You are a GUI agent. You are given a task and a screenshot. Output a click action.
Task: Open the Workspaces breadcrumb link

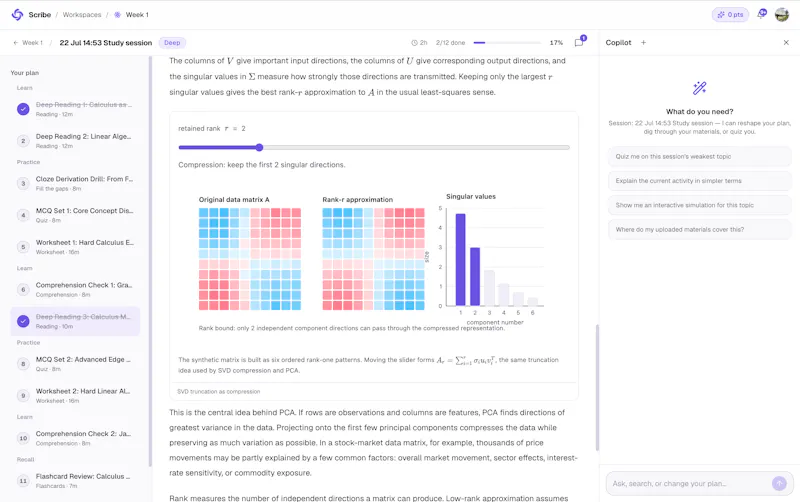[82, 15]
